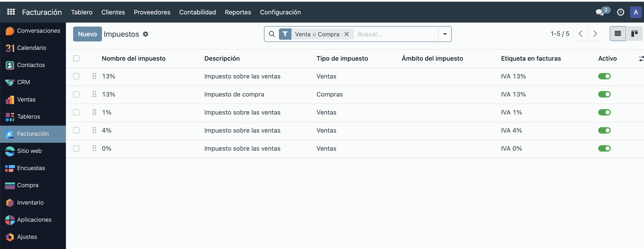The image size is (644, 249).
Task: Click drag handle of the 0% row
Action: [94, 148]
